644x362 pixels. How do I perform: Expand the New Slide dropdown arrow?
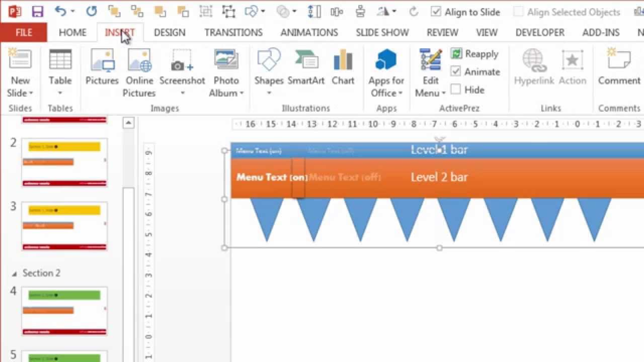tap(31, 94)
